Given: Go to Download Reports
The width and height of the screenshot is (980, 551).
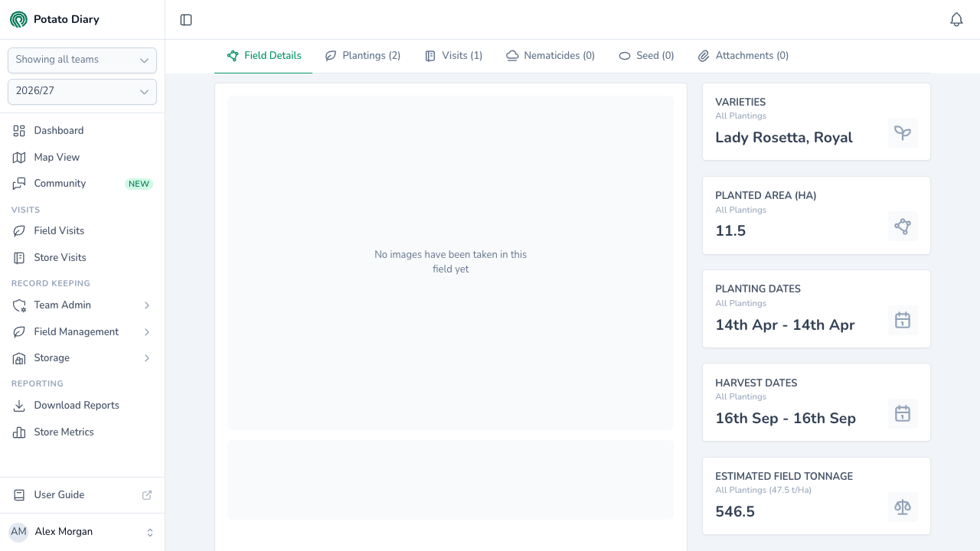Looking at the screenshot, I should click(x=82, y=406).
